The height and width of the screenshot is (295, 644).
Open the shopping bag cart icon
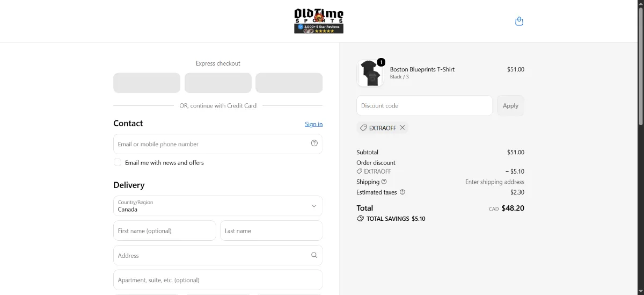[x=519, y=21]
